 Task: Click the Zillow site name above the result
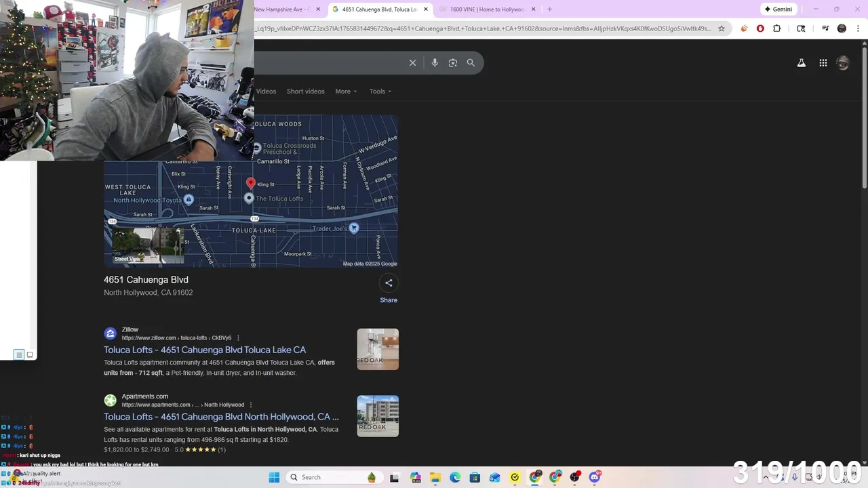[130, 329]
